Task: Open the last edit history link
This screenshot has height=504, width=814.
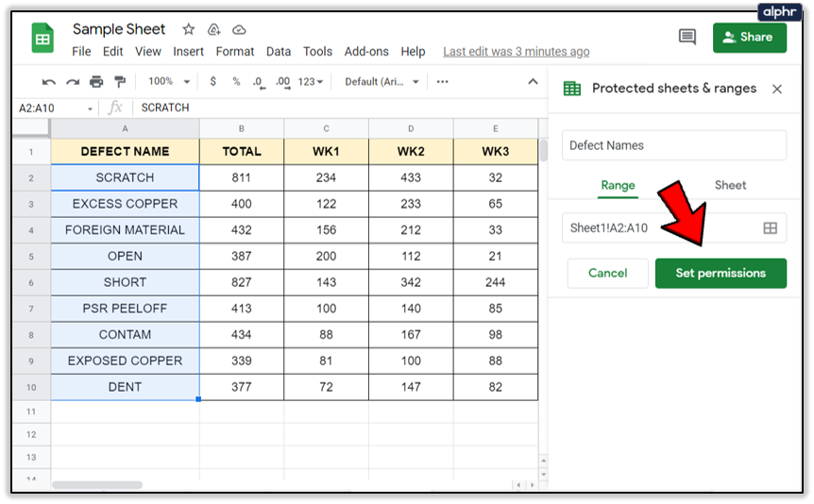Action: 516,52
